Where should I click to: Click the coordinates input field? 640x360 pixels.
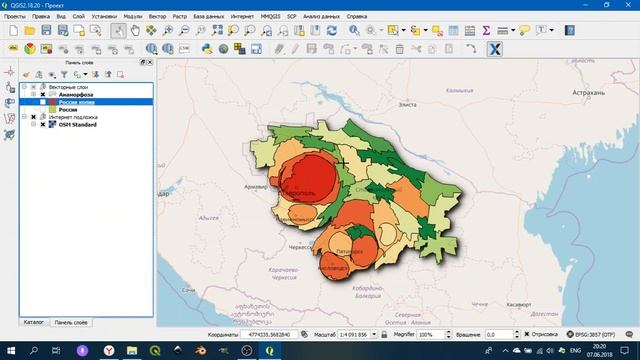[x=269, y=334]
